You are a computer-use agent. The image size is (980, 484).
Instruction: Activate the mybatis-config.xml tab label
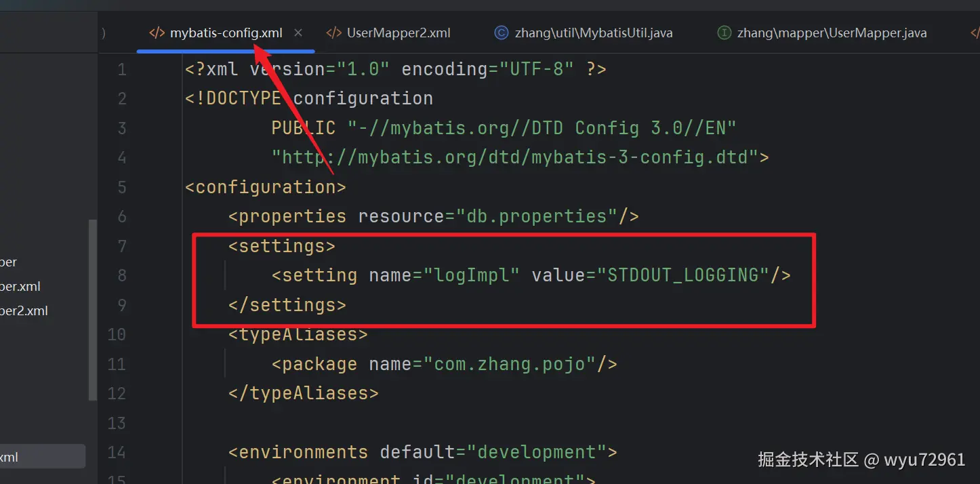[x=226, y=33]
